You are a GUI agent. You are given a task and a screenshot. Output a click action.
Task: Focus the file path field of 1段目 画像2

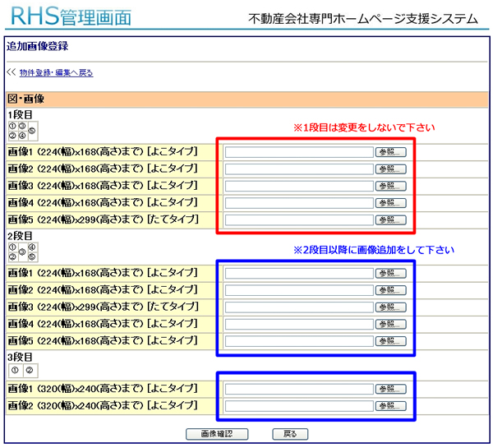tap(299, 169)
